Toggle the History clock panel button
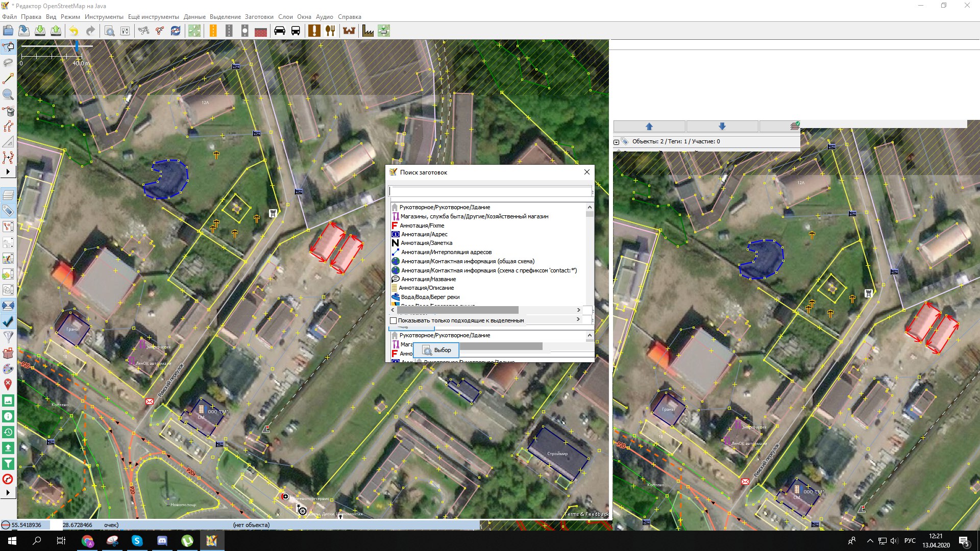This screenshot has width=980, height=551. 8,432
